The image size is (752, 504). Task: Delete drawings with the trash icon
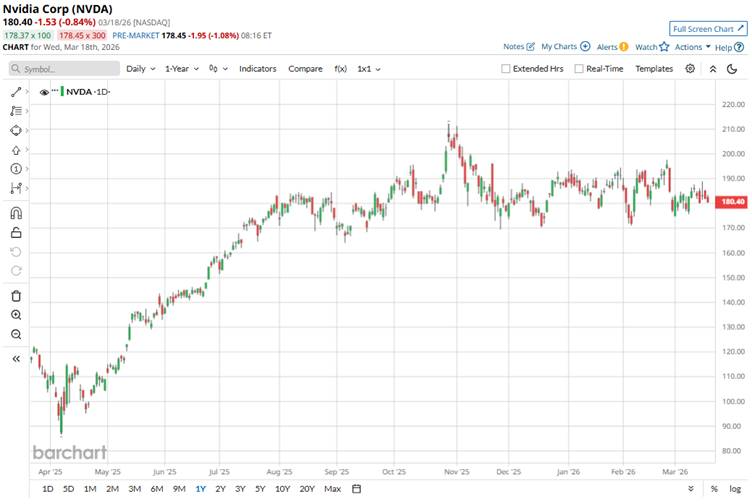coord(16,296)
